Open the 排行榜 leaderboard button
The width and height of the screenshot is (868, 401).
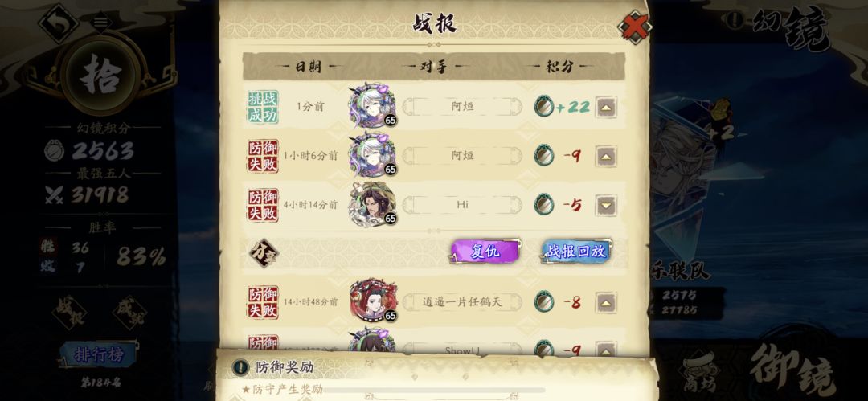[99, 354]
